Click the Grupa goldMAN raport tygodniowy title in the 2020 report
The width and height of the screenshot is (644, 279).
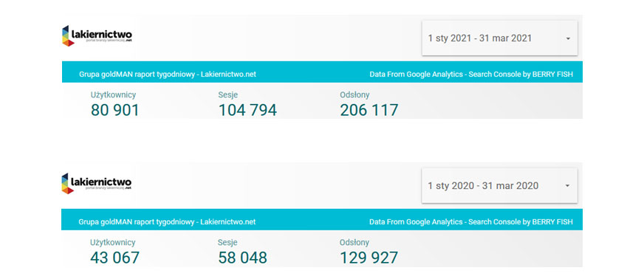pyautogui.click(x=167, y=222)
